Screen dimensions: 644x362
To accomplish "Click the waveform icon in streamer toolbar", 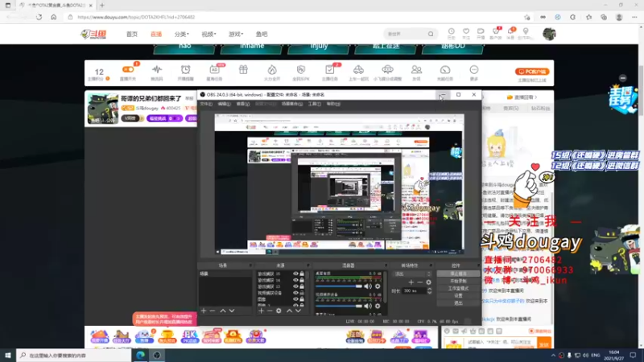I will coord(157,69).
